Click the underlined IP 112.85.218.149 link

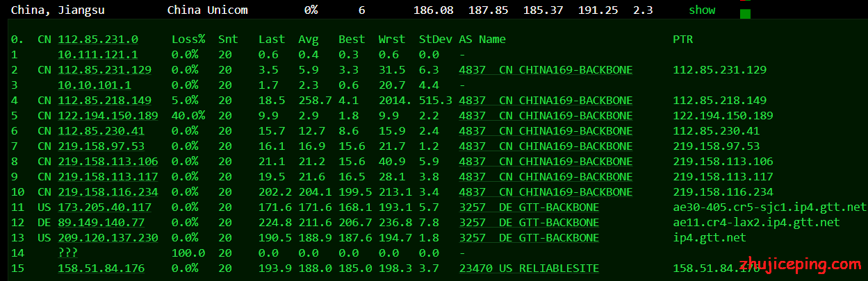click(105, 101)
